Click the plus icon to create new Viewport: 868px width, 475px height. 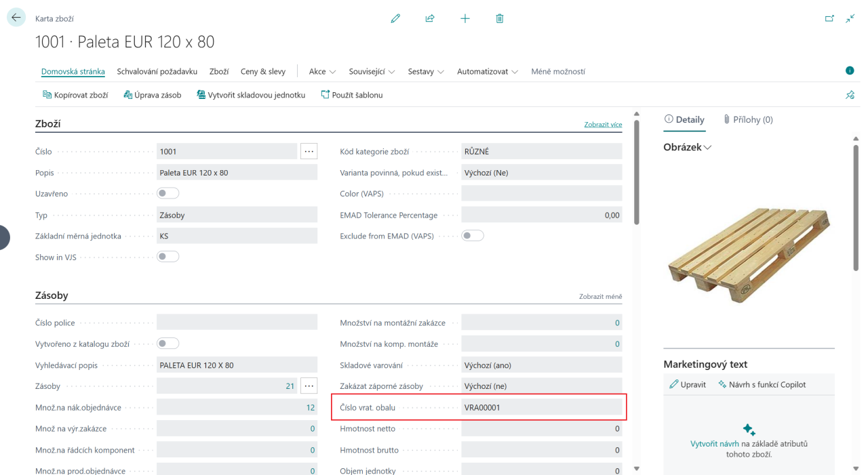(x=465, y=19)
